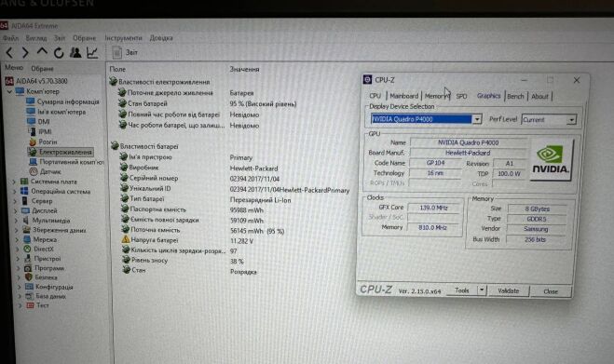Select Стан батареї row

pyautogui.click(x=208, y=103)
